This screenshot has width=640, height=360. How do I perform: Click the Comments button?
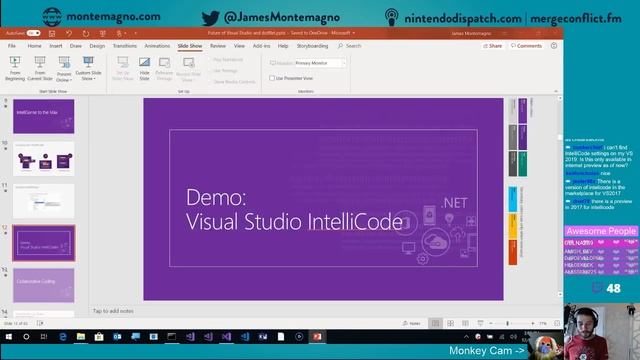pyautogui.click(x=527, y=46)
